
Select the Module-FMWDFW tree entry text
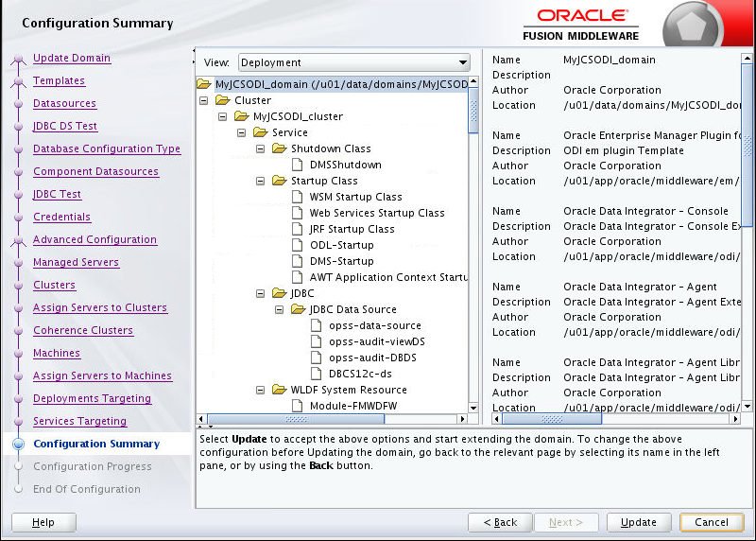tap(353, 406)
